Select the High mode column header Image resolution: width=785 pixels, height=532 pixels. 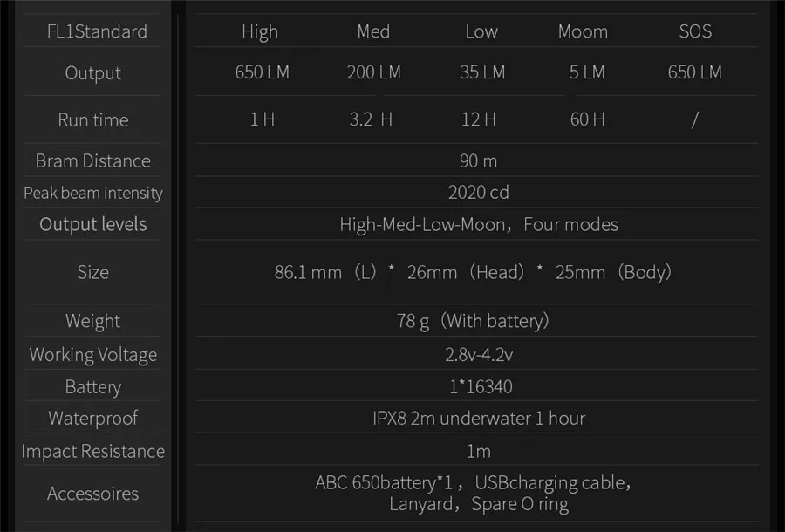click(x=260, y=31)
